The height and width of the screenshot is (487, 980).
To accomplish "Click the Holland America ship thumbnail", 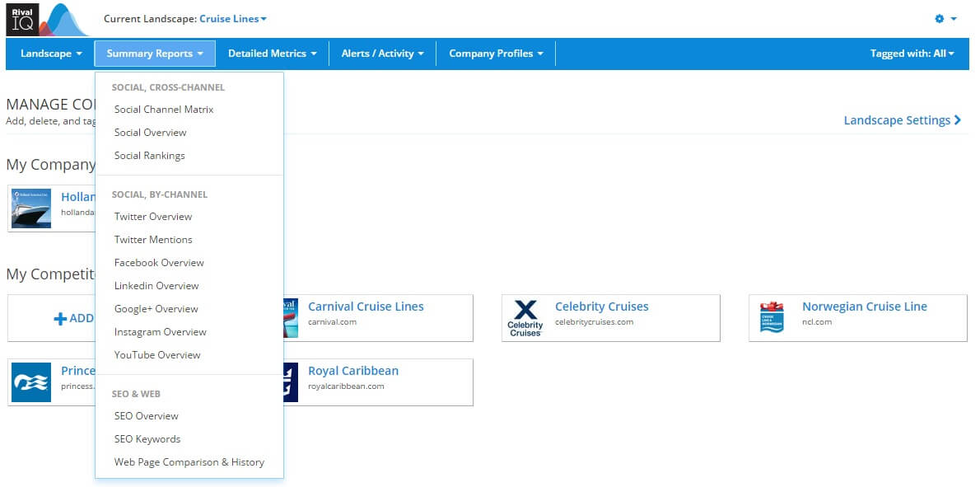I will point(31,208).
